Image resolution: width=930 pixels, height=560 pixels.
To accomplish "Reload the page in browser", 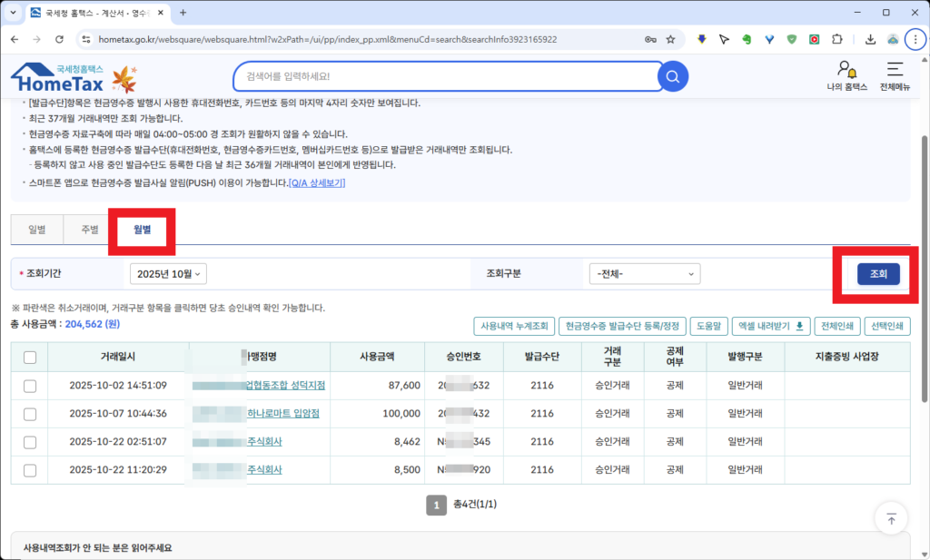I will 59,40.
